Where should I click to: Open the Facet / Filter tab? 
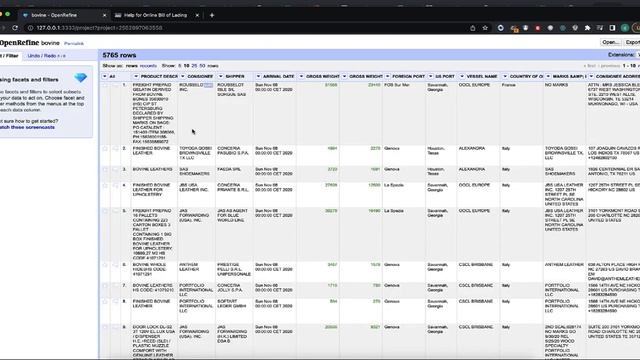pos(10,56)
